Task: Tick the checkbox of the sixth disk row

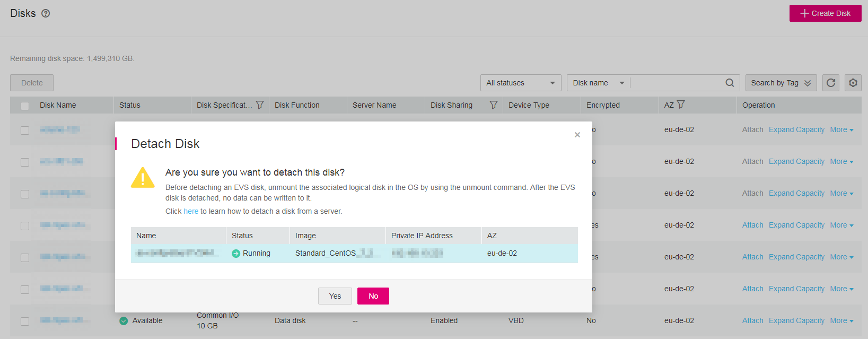Action: (x=25, y=289)
